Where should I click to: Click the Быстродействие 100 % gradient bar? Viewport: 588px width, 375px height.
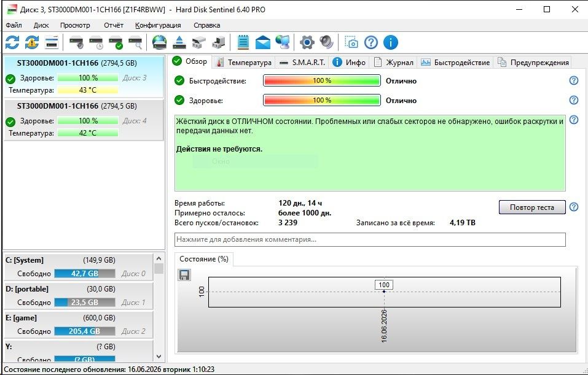tap(322, 80)
